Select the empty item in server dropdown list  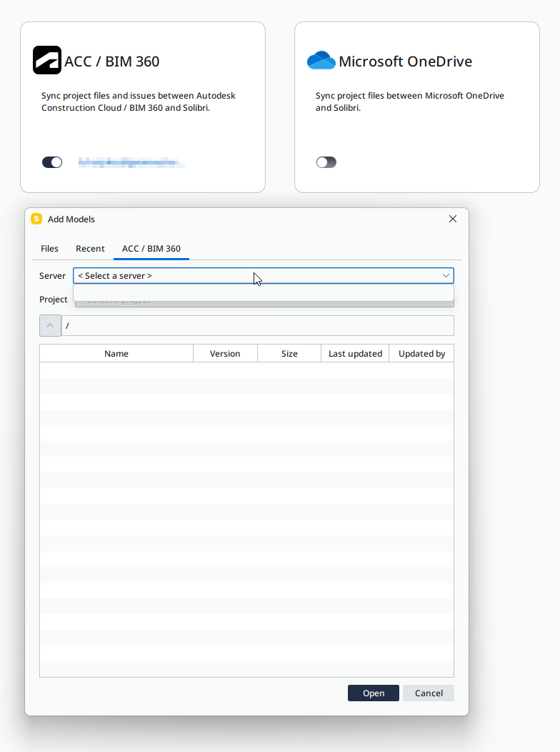click(x=264, y=292)
